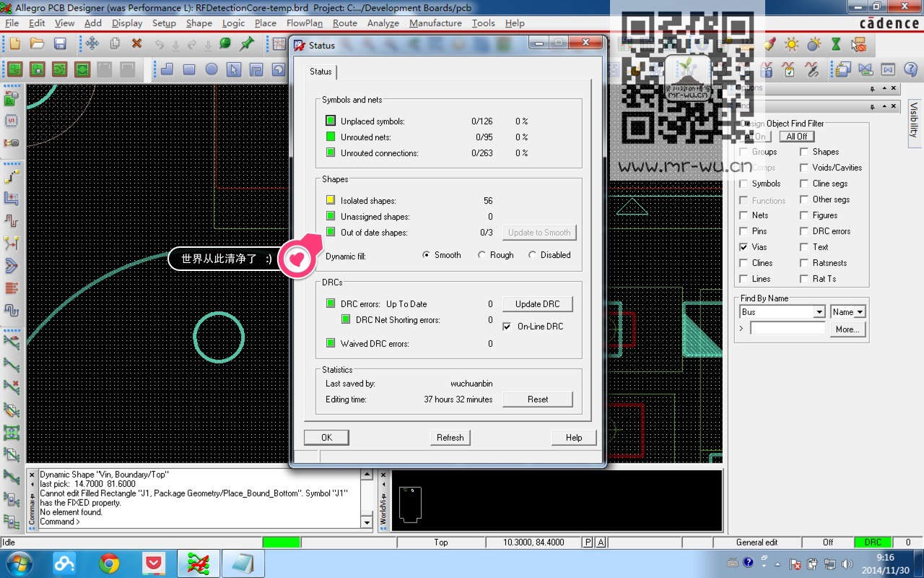Check the Pins find filter
Viewport: 924px width, 578px height.
(744, 230)
